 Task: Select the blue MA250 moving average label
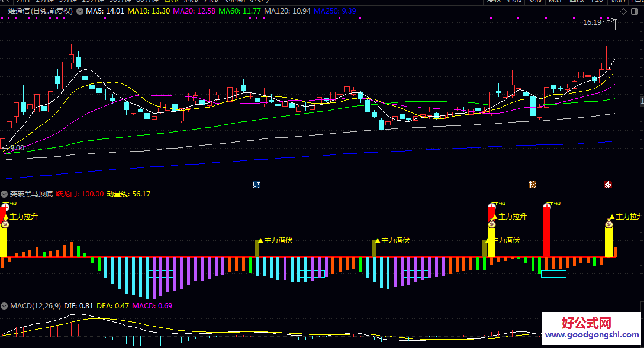pyautogui.click(x=334, y=11)
